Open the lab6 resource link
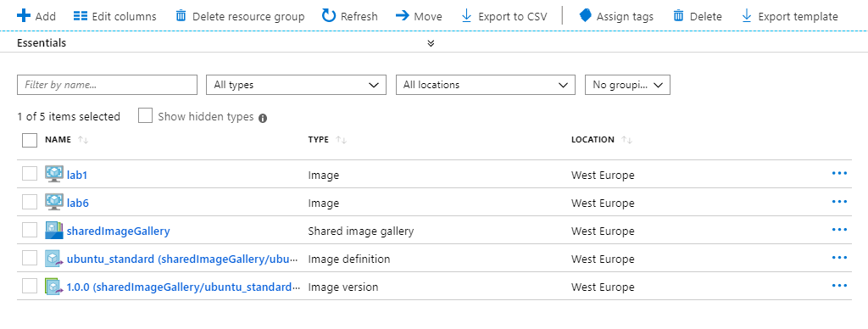This screenshot has width=868, height=329. [77, 204]
